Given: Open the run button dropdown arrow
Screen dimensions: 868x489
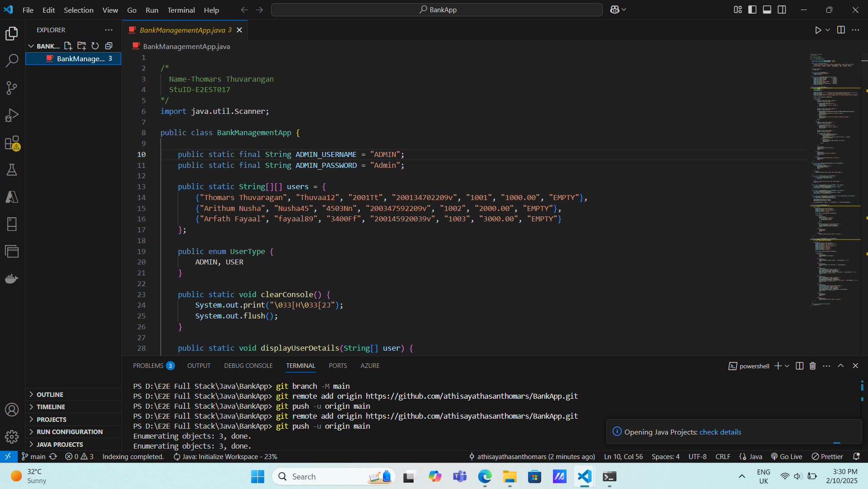Looking at the screenshot, I should pos(828,30).
